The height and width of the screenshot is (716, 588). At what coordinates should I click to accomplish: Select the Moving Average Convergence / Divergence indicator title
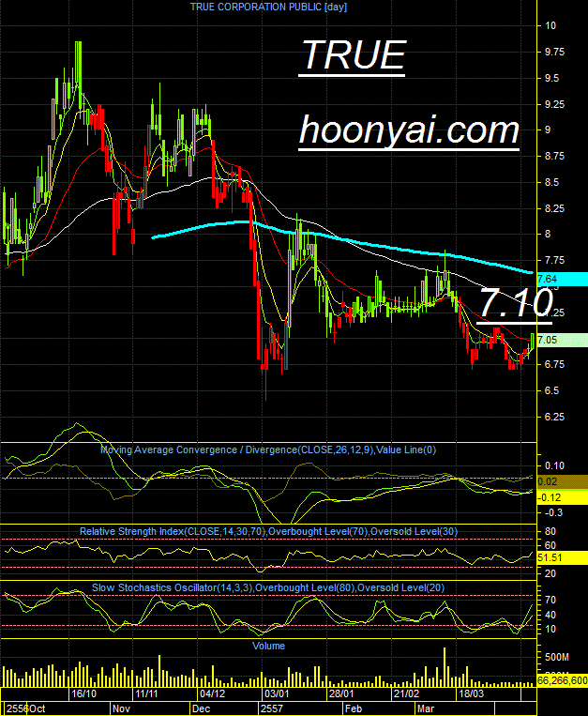point(268,450)
